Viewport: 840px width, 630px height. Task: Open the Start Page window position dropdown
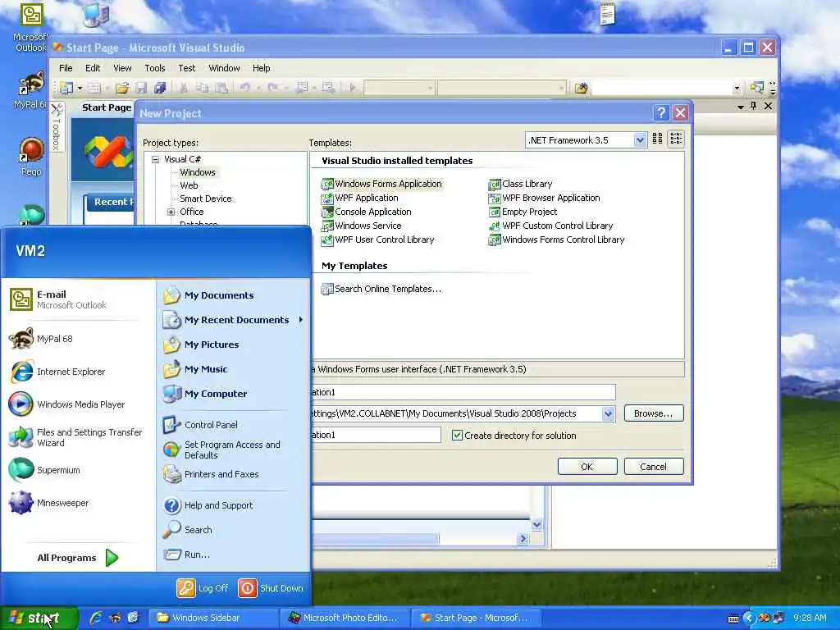click(x=741, y=107)
